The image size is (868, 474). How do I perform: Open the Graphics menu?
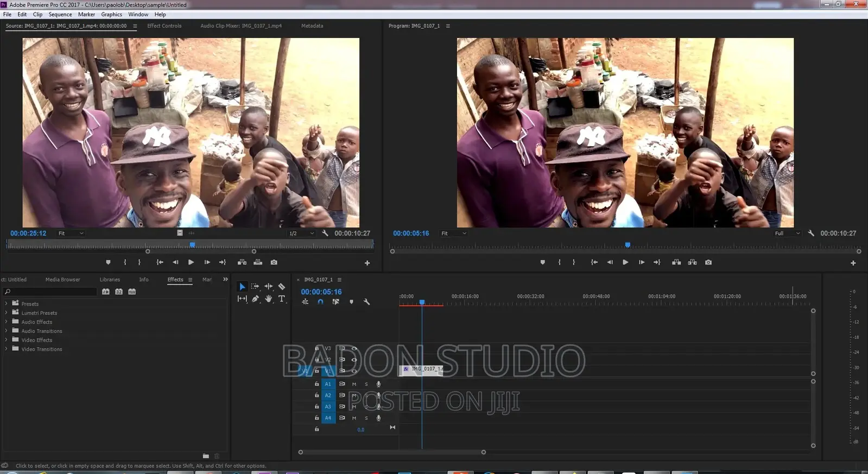click(111, 15)
